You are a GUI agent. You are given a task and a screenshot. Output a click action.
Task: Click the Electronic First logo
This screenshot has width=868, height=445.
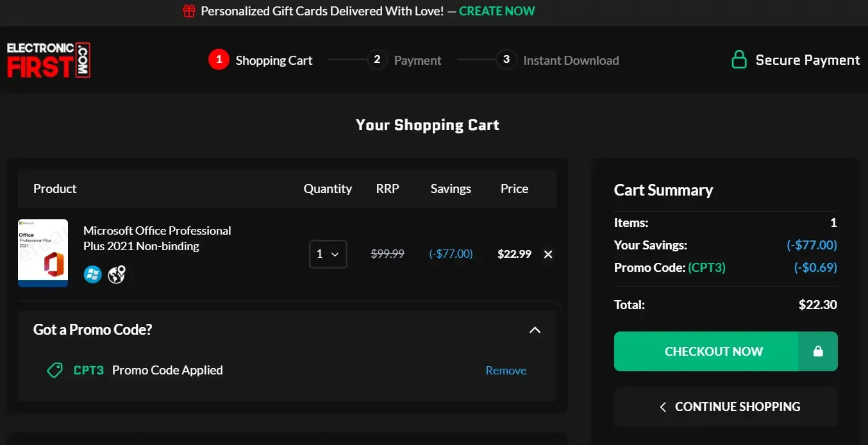pos(48,60)
